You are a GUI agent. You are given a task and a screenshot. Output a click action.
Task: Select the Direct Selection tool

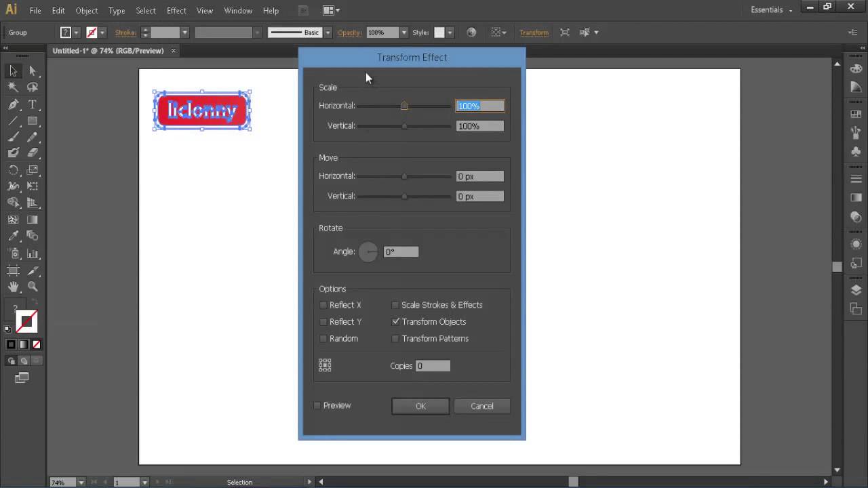point(32,71)
